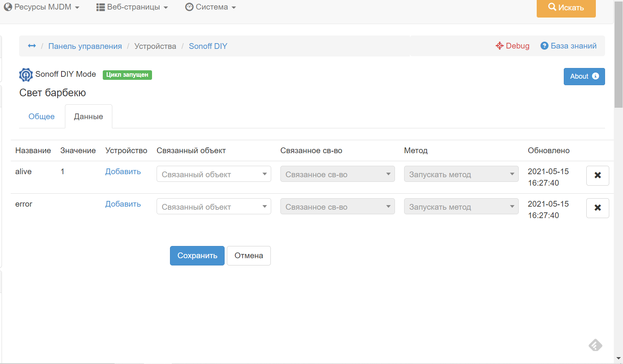Expand Запускать метод dropdown for alive
The width and height of the screenshot is (623, 364).
pyautogui.click(x=461, y=174)
